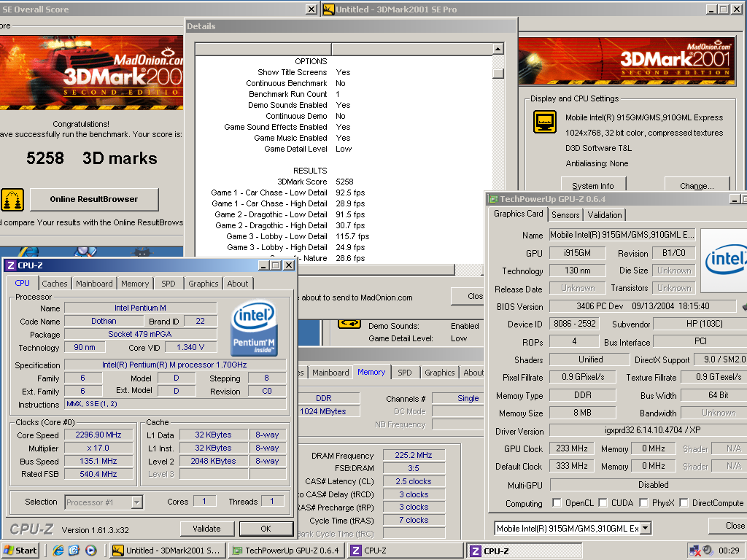Click the Code Name value Dothan
Screen dimensions: 747x560
[x=104, y=322]
